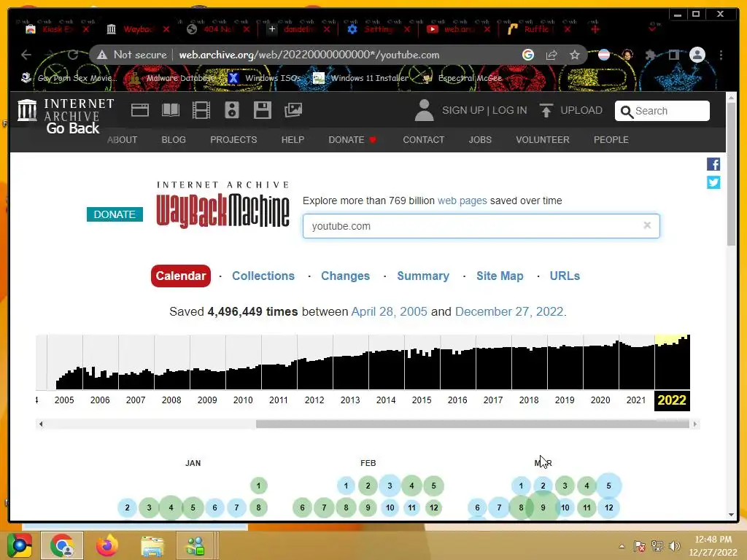Screen dimensions: 747x560
Task: Switch to the Collections view
Action: pyautogui.click(x=263, y=276)
